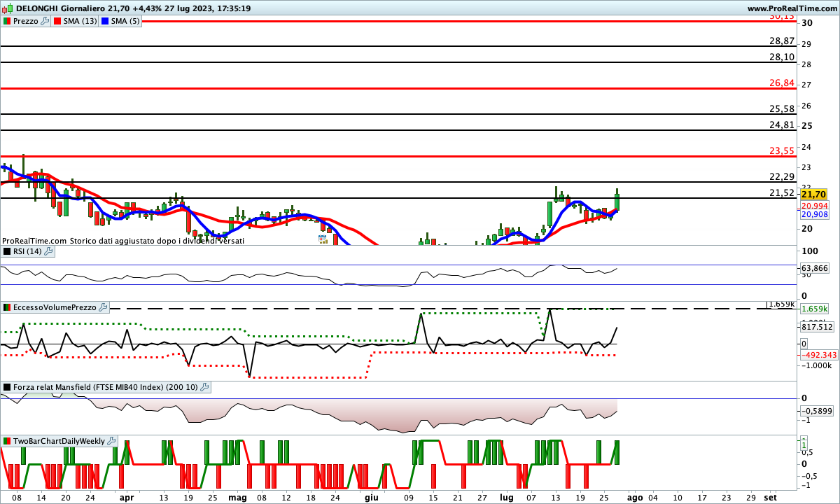Click the Mansfield value -0,5899 label

pyautogui.click(x=816, y=411)
